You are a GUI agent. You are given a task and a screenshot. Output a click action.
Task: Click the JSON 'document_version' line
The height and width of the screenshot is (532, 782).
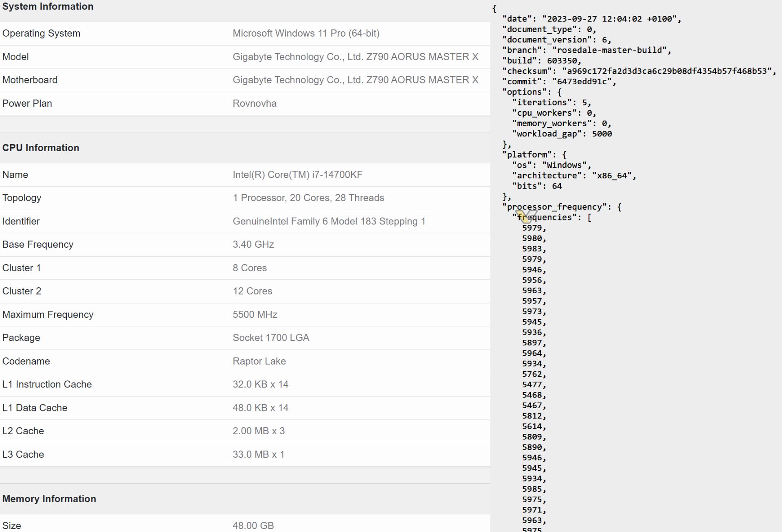pyautogui.click(x=557, y=40)
